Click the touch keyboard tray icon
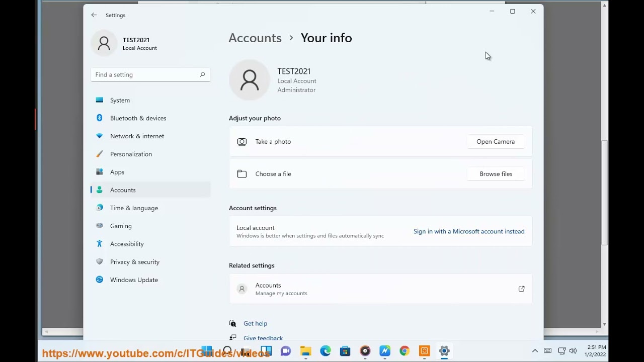Viewport: 644px width, 362px height. pyautogui.click(x=548, y=351)
